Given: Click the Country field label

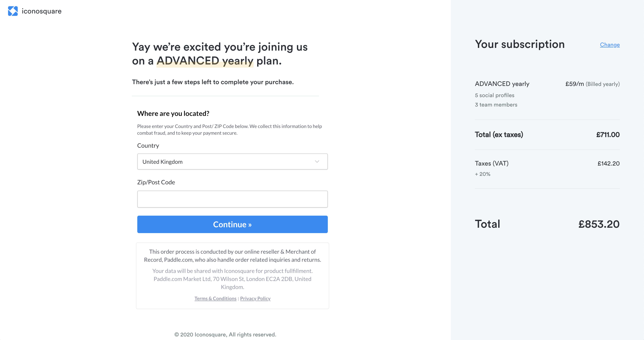Looking at the screenshot, I should coord(148,145).
